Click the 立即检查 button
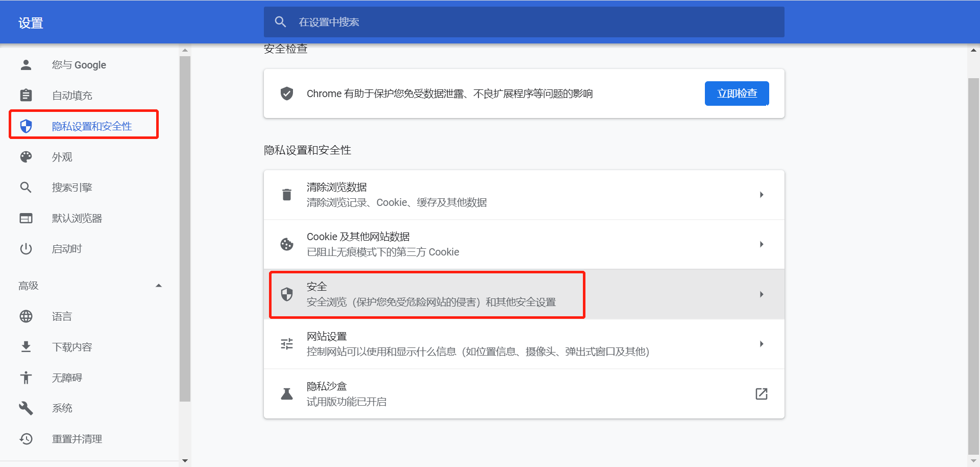Viewport: 980px width, 467px height. tap(737, 94)
